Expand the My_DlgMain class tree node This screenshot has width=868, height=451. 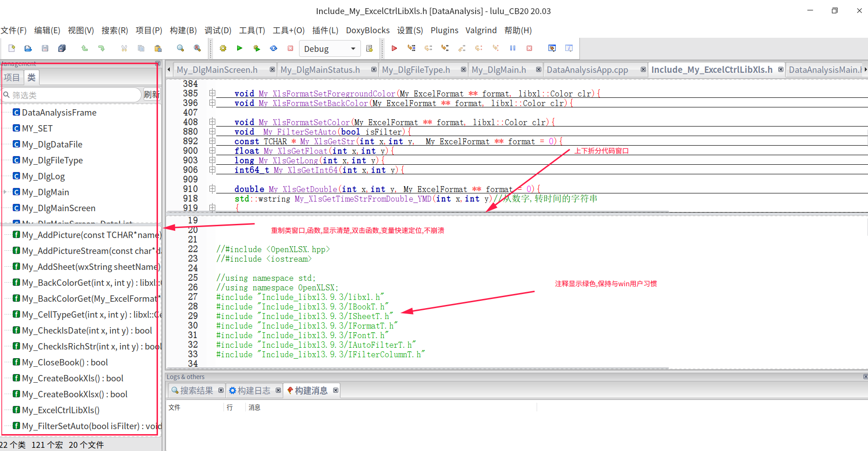(5, 192)
